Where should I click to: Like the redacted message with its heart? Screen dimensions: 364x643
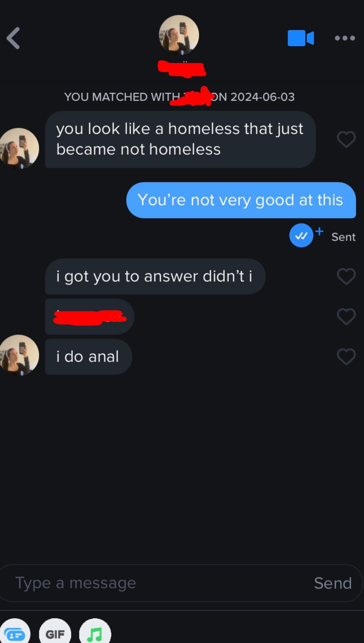(346, 316)
